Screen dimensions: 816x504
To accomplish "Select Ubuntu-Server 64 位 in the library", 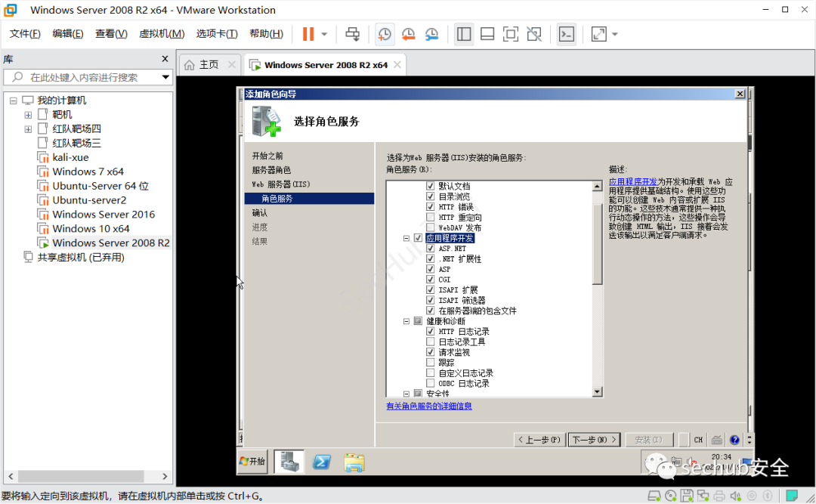I will (x=100, y=186).
